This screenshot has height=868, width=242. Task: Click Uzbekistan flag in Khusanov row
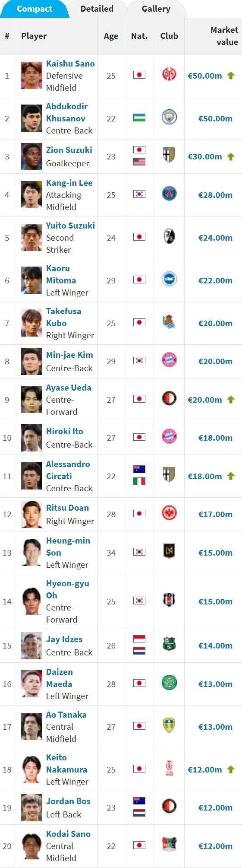(139, 118)
